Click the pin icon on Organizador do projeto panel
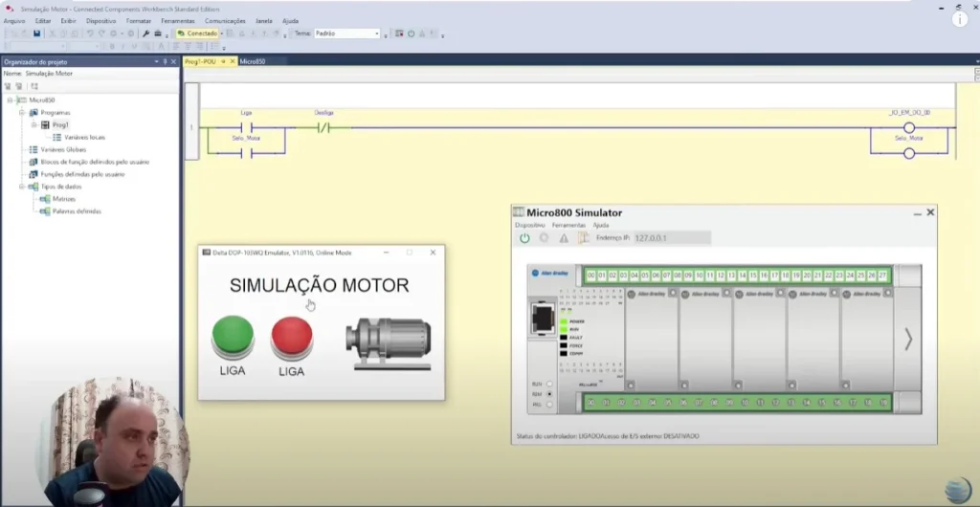Image resolution: width=980 pixels, height=507 pixels. (166, 61)
